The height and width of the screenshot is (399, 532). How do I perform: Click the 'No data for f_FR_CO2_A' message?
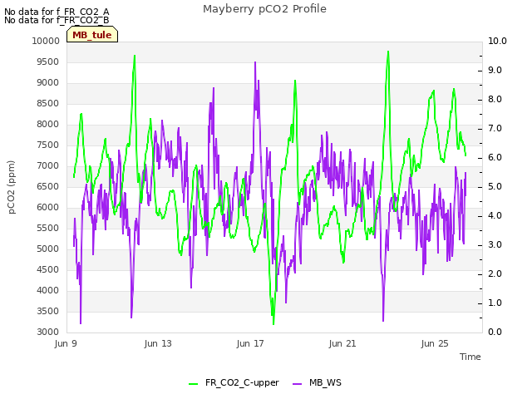(x=57, y=12)
